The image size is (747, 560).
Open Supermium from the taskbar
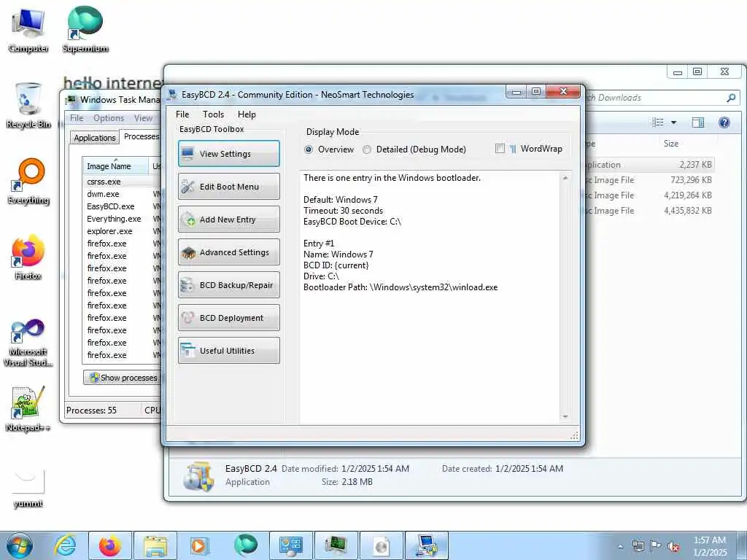click(246, 545)
